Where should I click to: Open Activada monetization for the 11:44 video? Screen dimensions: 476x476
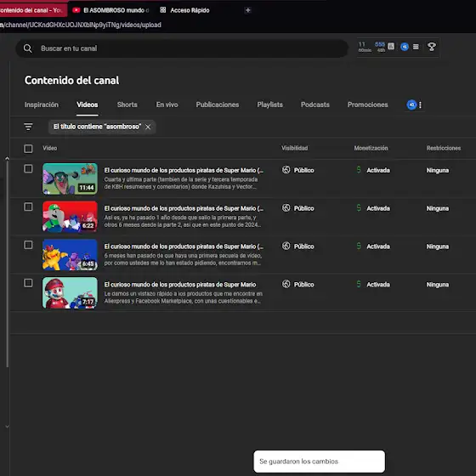[378, 170]
